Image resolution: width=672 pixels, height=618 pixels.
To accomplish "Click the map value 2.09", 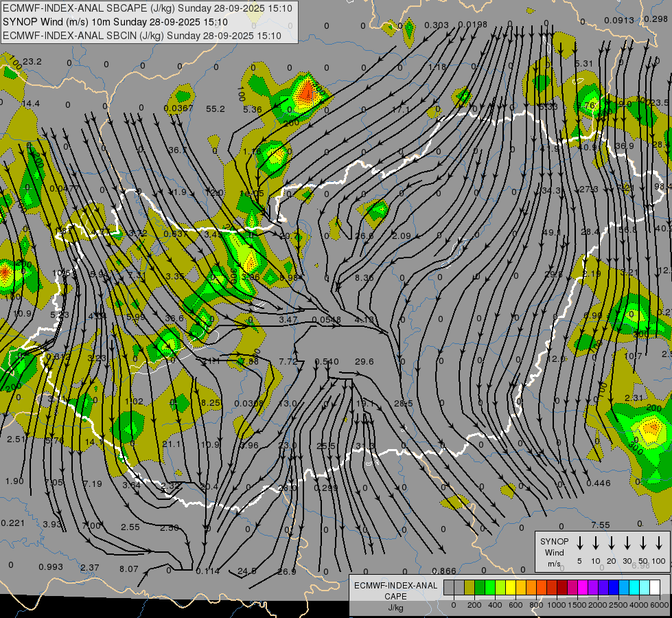I will [401, 236].
